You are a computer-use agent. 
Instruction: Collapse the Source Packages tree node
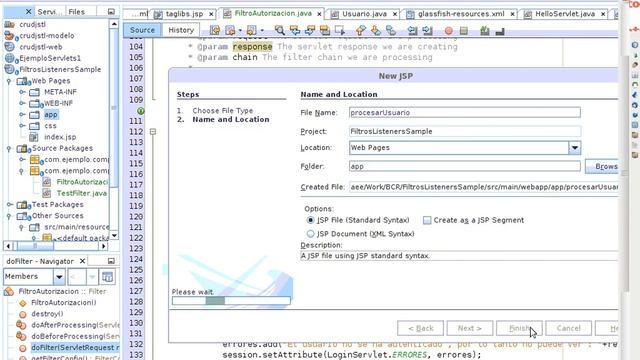click(9, 149)
